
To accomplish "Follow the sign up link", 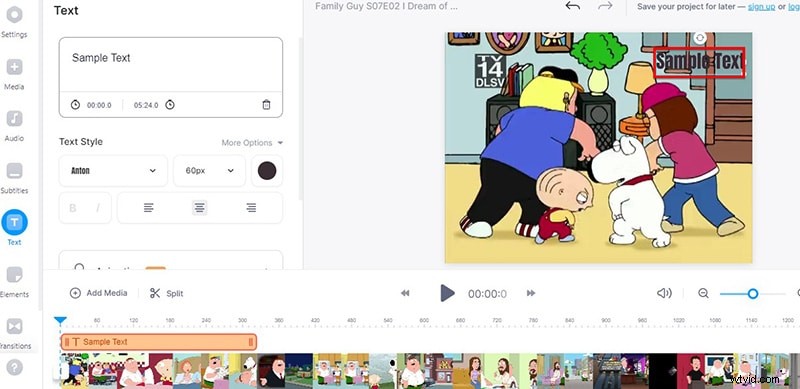I will pos(761,7).
